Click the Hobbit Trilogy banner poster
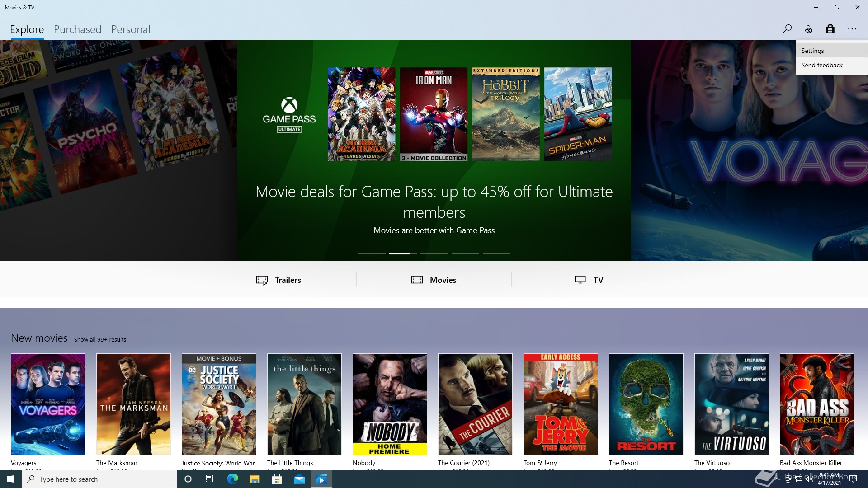Viewport: 868px width, 488px height. (506, 114)
